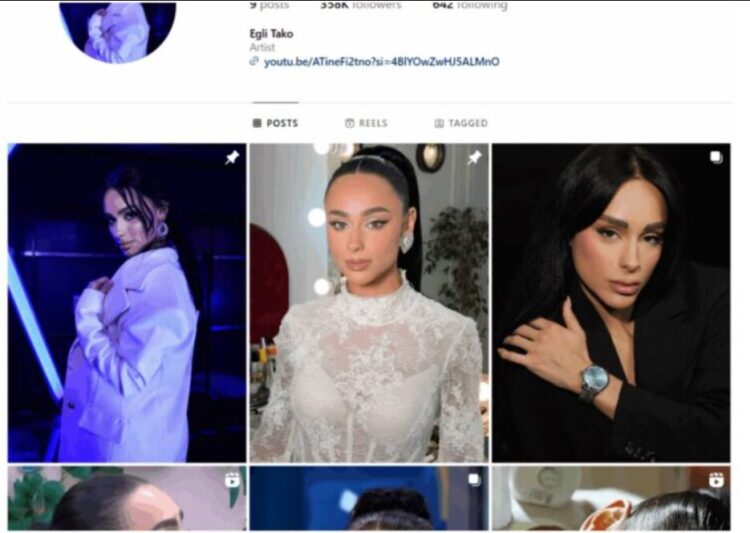
Task: Click the carousel icon on bottom-middle blue post
Action: pos(474,479)
